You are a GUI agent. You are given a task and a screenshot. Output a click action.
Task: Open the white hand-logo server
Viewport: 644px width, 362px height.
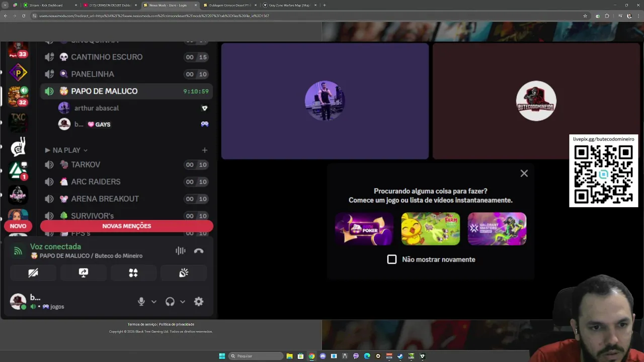click(18, 146)
